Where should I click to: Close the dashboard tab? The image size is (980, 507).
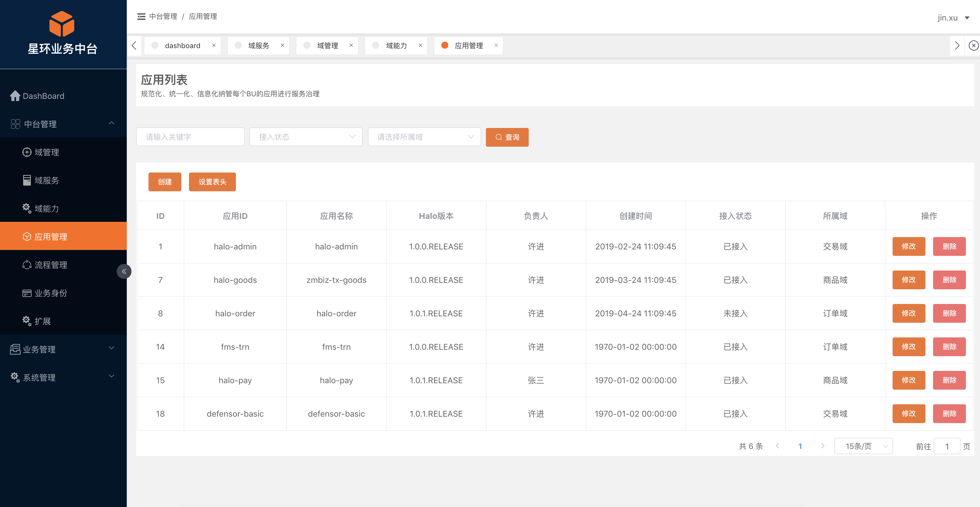pos(214,45)
